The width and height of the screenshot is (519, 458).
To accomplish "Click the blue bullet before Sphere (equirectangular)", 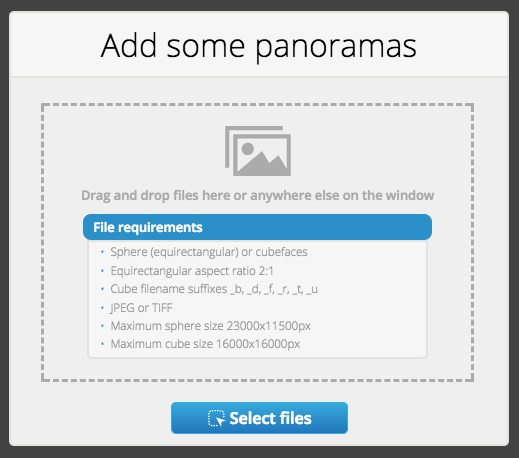I will tap(102, 252).
